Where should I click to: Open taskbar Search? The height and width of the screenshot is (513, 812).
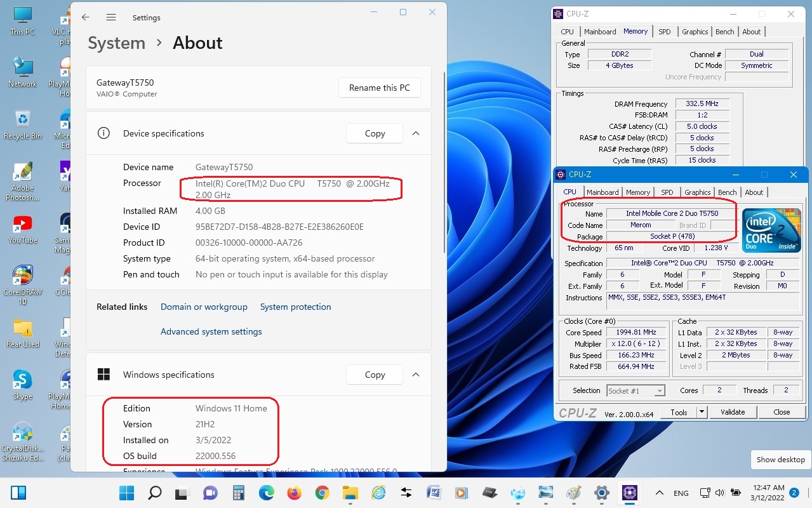(x=155, y=493)
